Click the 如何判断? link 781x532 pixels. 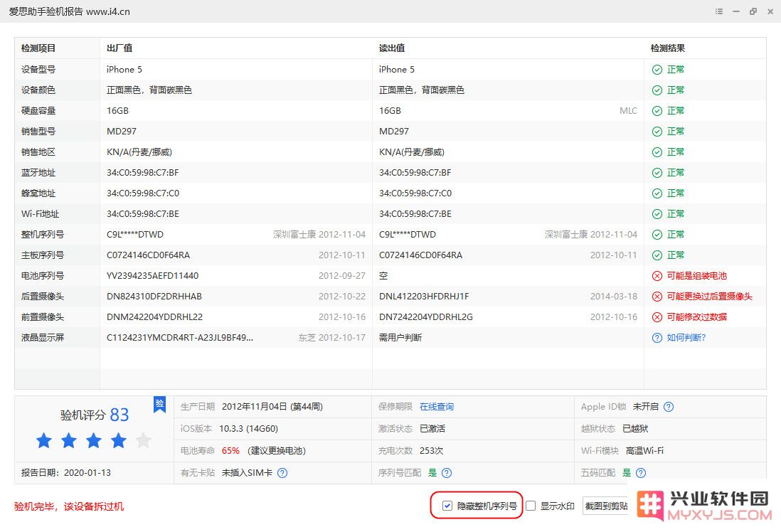coord(686,338)
